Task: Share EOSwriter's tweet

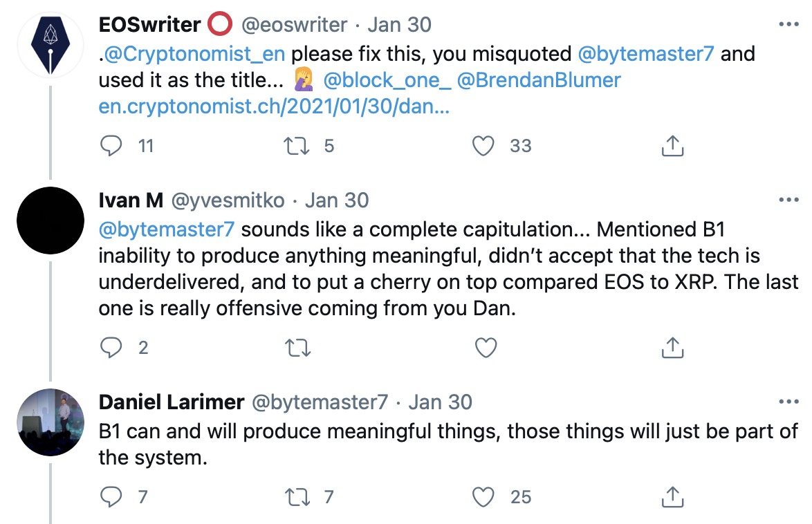Action: tap(672, 145)
